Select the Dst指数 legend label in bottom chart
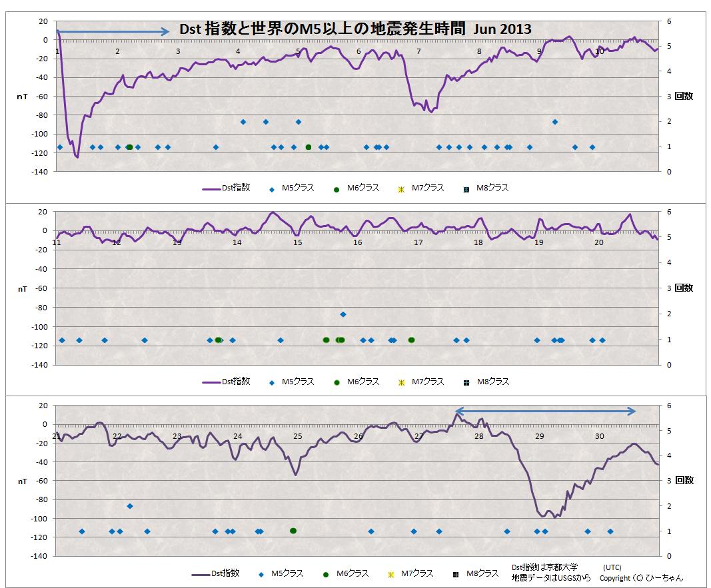The width and height of the screenshot is (711, 588). 225,573
